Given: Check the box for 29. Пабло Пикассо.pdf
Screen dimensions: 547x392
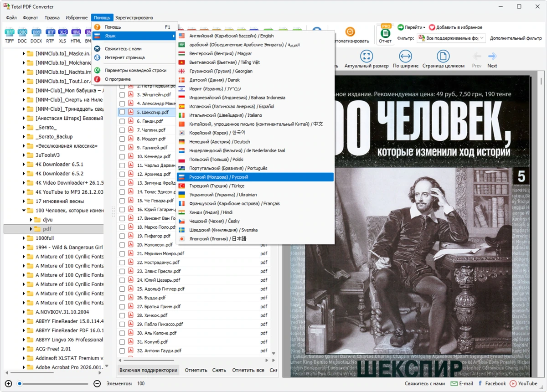Looking at the screenshot, I should (122, 324).
